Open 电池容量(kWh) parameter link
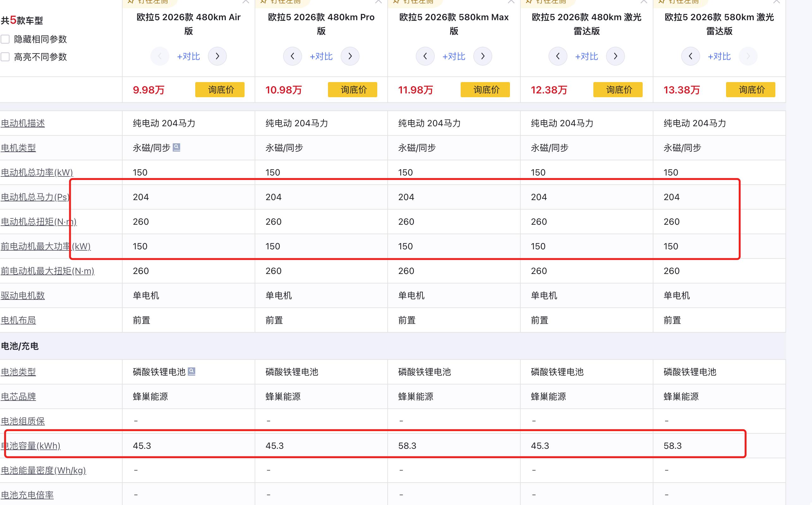This screenshot has width=812, height=505. tap(31, 446)
